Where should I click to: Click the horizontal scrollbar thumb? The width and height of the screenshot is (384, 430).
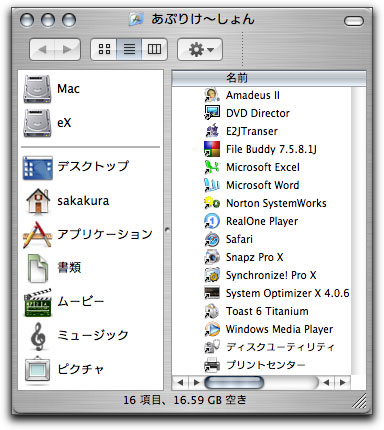click(234, 382)
